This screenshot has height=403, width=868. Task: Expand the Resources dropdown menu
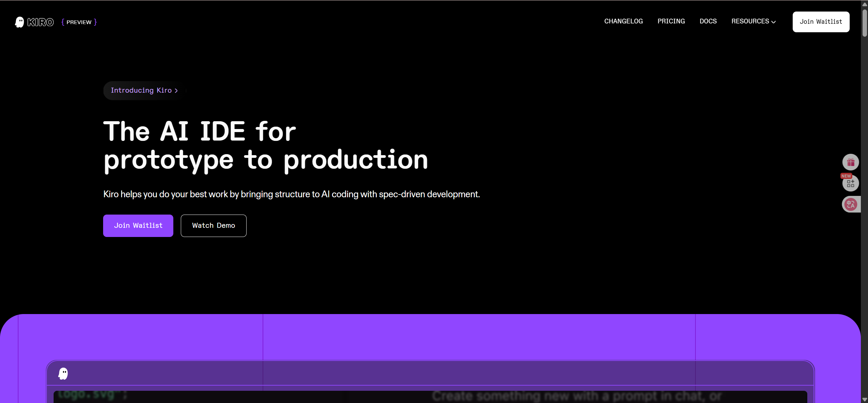click(x=753, y=21)
